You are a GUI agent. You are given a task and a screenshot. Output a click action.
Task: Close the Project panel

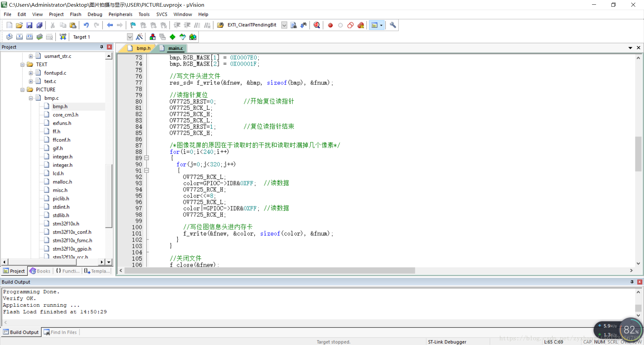coord(109,47)
